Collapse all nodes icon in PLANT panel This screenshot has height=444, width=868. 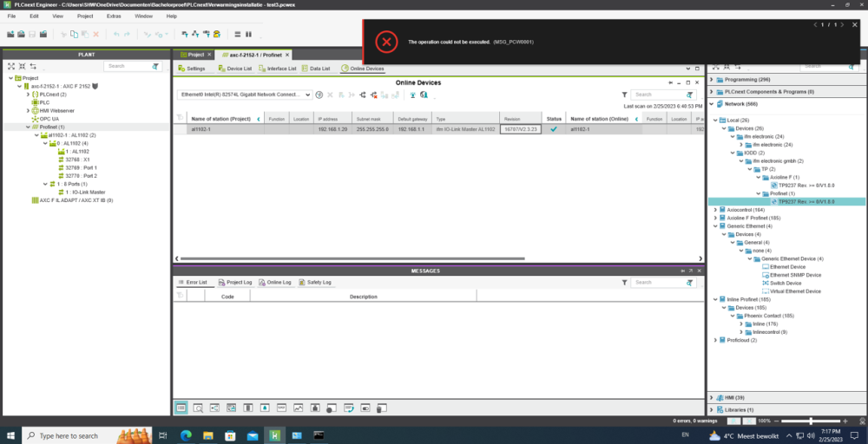coord(23,66)
